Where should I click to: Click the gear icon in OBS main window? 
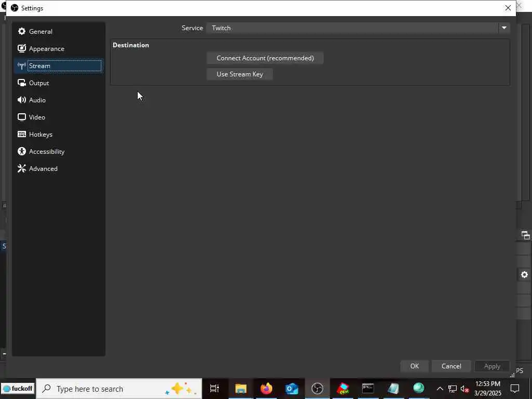point(524,274)
